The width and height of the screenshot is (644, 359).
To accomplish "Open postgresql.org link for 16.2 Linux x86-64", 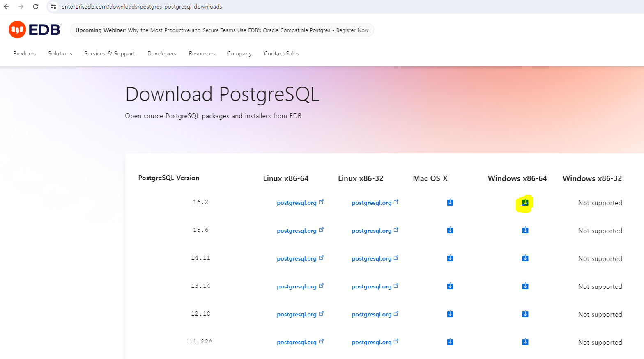I will 300,203.
